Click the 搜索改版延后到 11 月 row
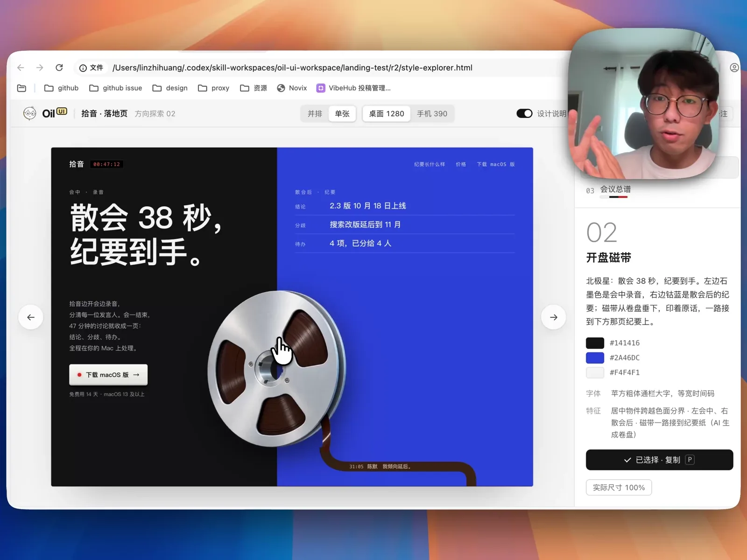 (405, 224)
